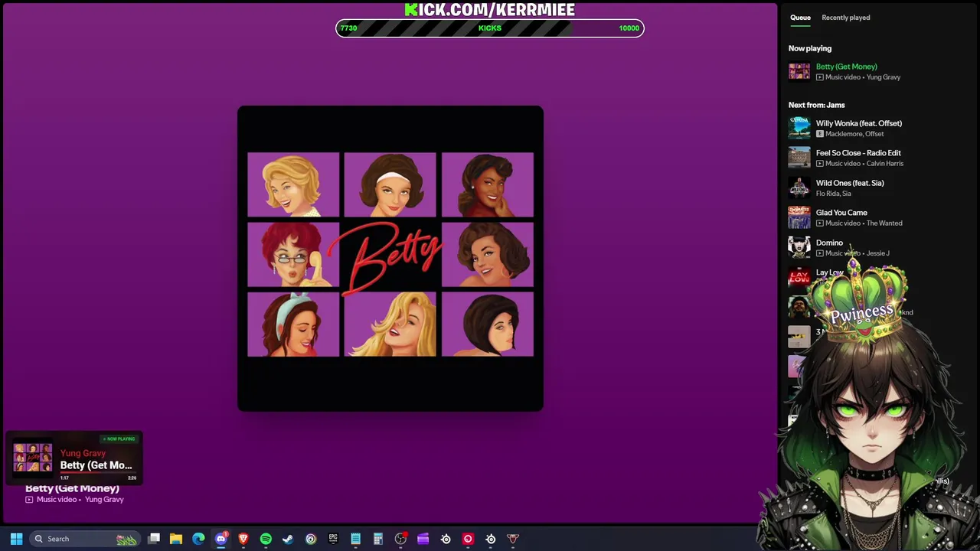
Task: Click the now-playing widget album thumbnail
Action: [x=32, y=457]
